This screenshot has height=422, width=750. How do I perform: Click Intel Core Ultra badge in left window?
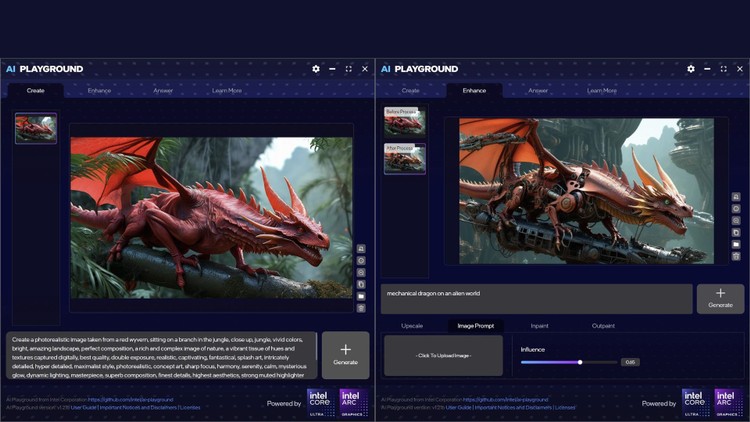(321, 402)
